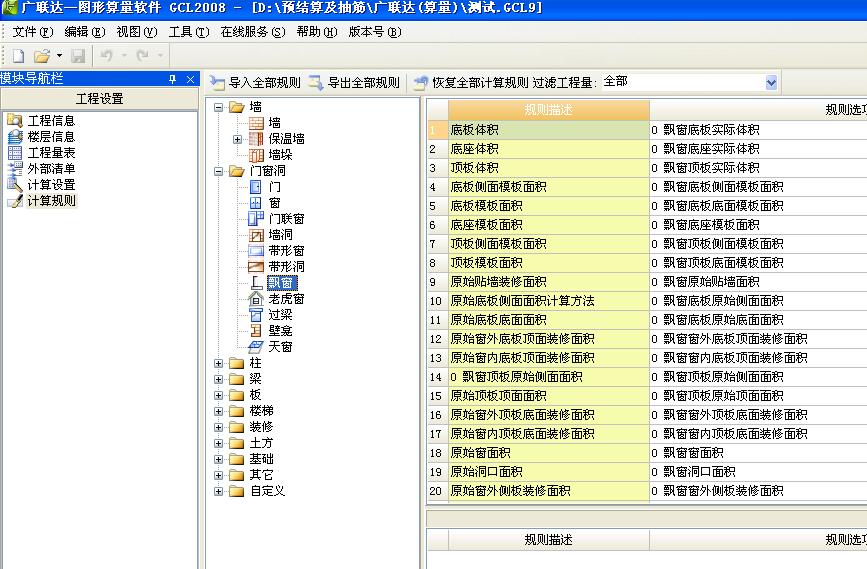This screenshot has height=569, width=867.
Task: Select rule row 顶板模板面积
Action: tap(549, 263)
